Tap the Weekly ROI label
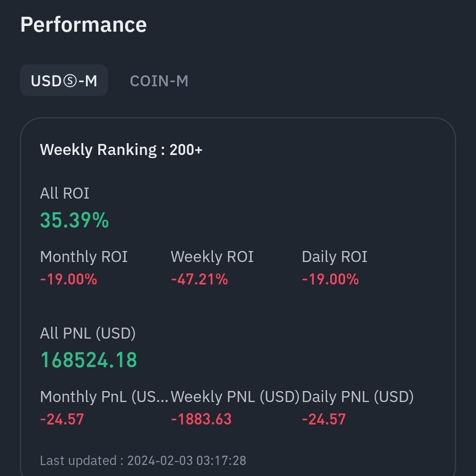 (212, 257)
